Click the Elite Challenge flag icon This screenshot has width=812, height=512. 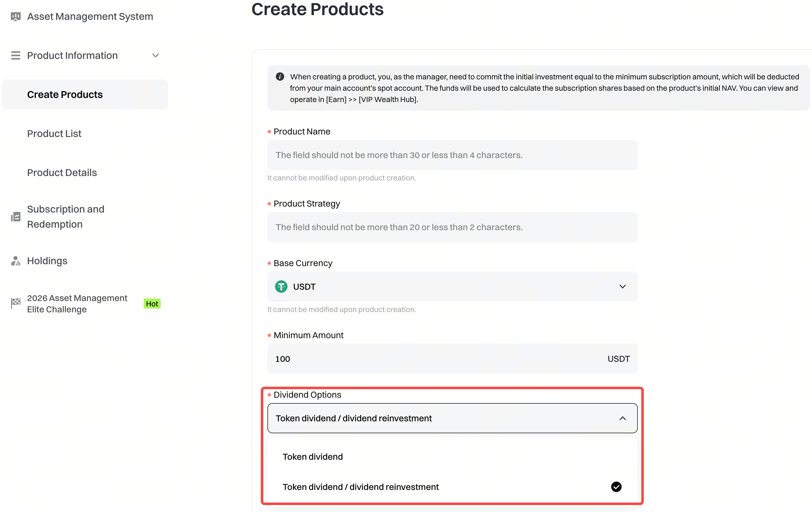click(x=15, y=303)
